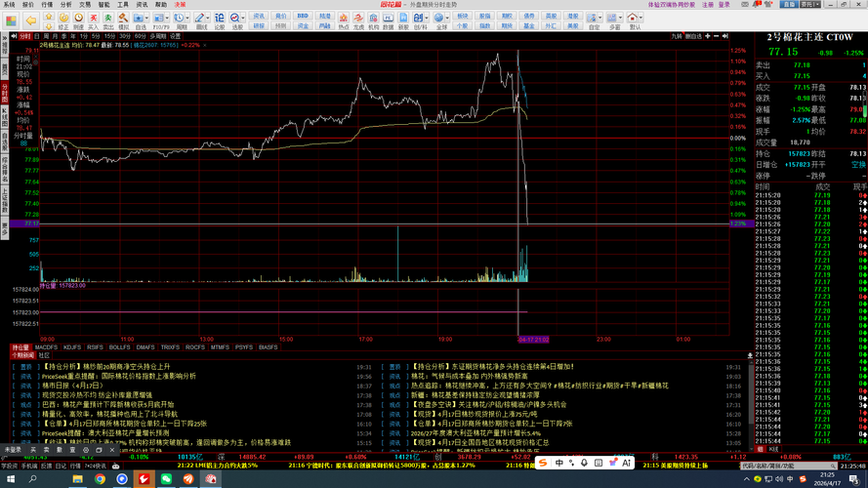
Task: Click the 登录 login link
Action: pos(724,5)
